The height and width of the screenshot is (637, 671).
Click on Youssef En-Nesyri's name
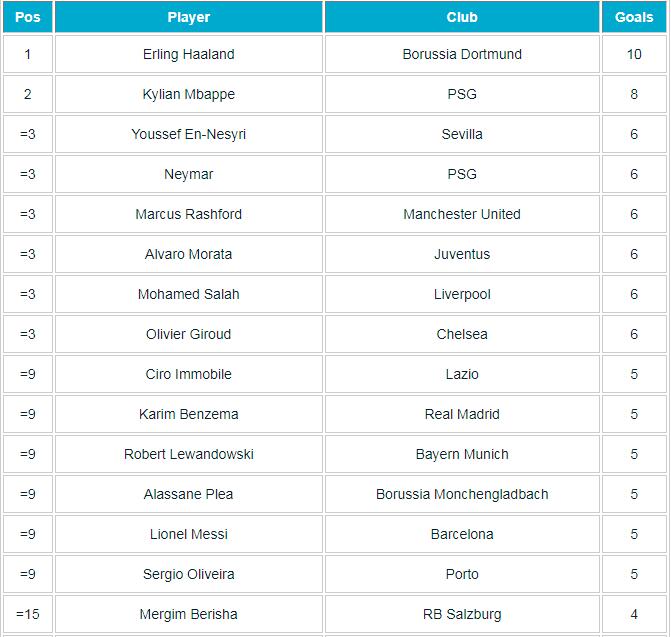pos(189,134)
